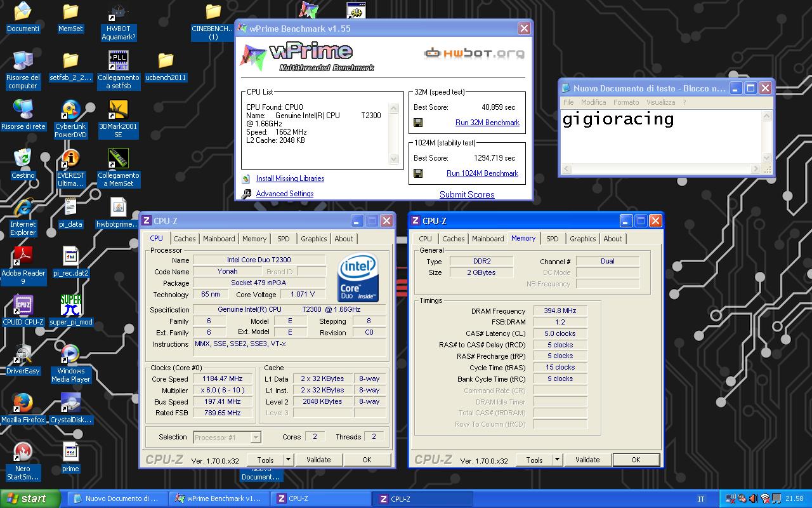The width and height of the screenshot is (812, 508).
Task: Launch super_pi_mod shortcut
Action: [70, 311]
